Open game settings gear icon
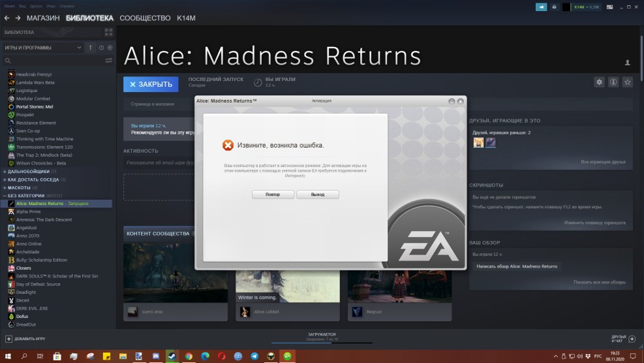 coord(599,82)
